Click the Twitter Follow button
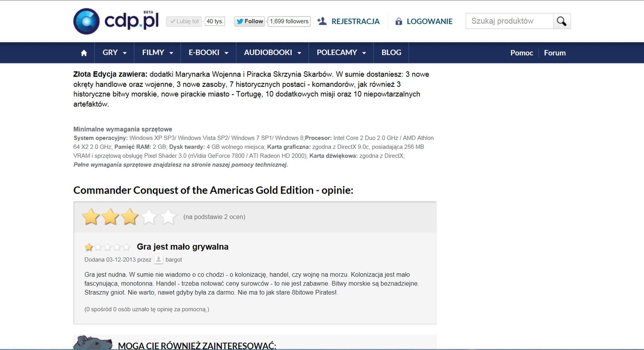Viewport: 644px width, 350px height. (249, 21)
